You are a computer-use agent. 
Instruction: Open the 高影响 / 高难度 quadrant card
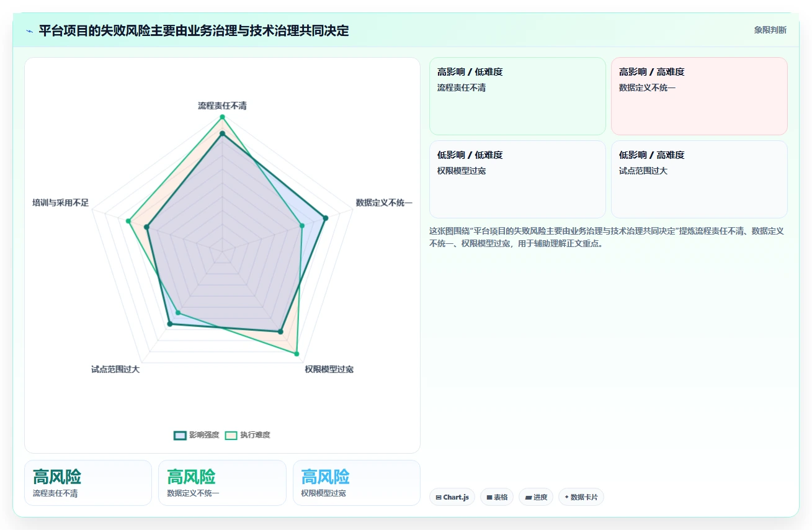coord(699,96)
